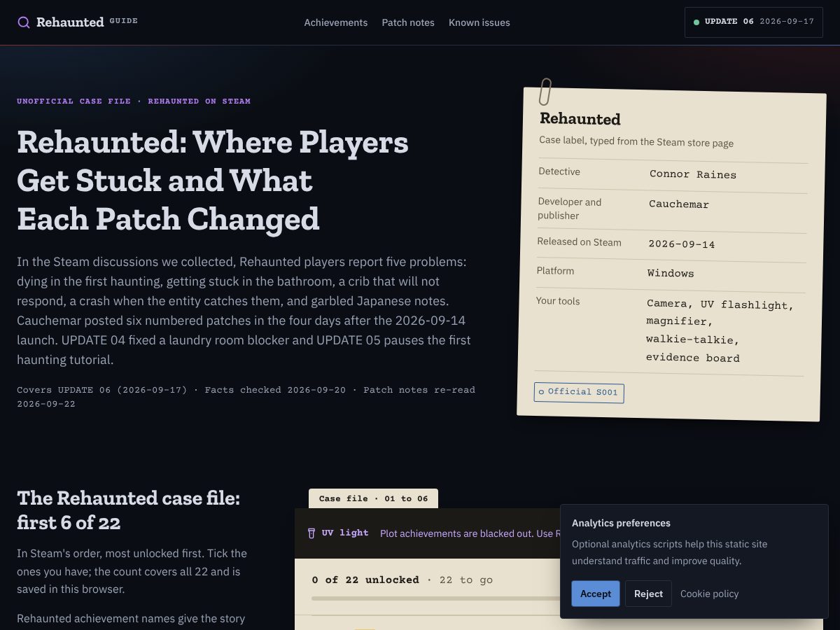Viewport: 840px width, 630px height.
Task: Click the green status dot by UPDATE 06
Action: point(696,22)
